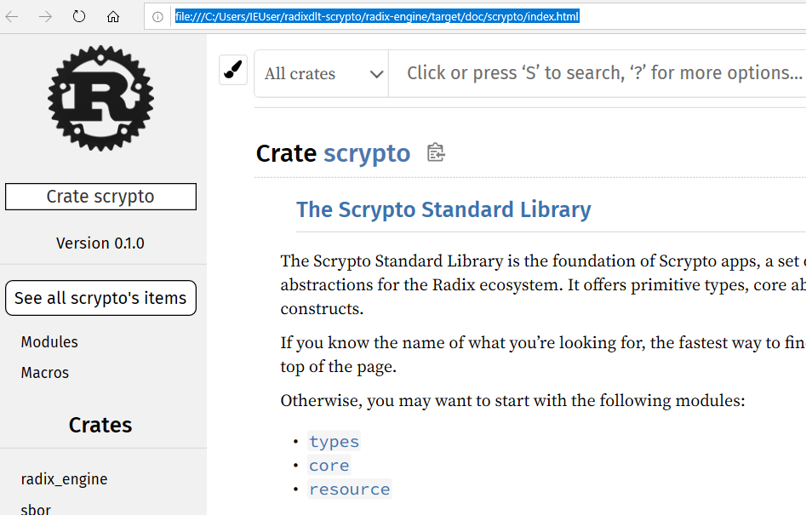The width and height of the screenshot is (812, 521).
Task: Click the Rust logo in sidebar
Action: click(100, 99)
